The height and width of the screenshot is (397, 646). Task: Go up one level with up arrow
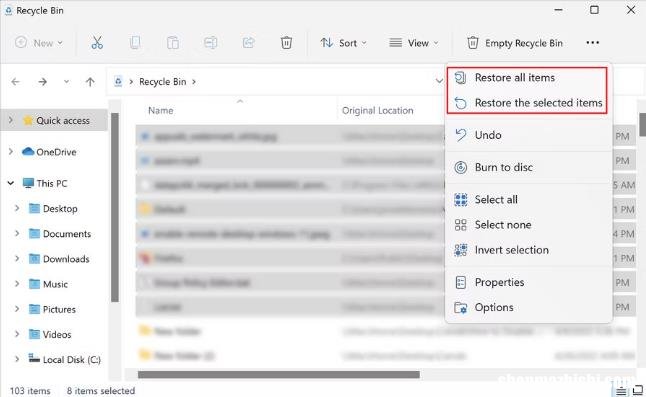coord(90,82)
